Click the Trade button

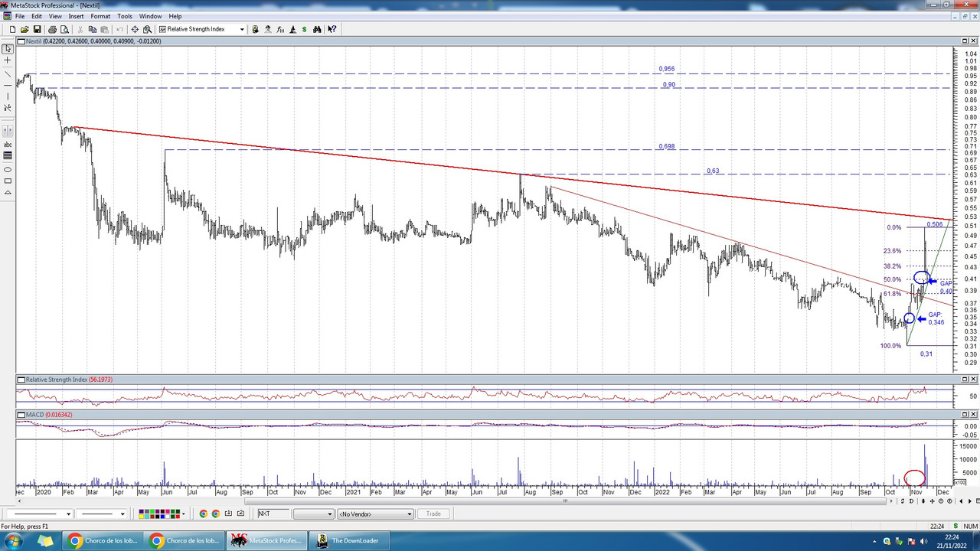tap(433, 514)
